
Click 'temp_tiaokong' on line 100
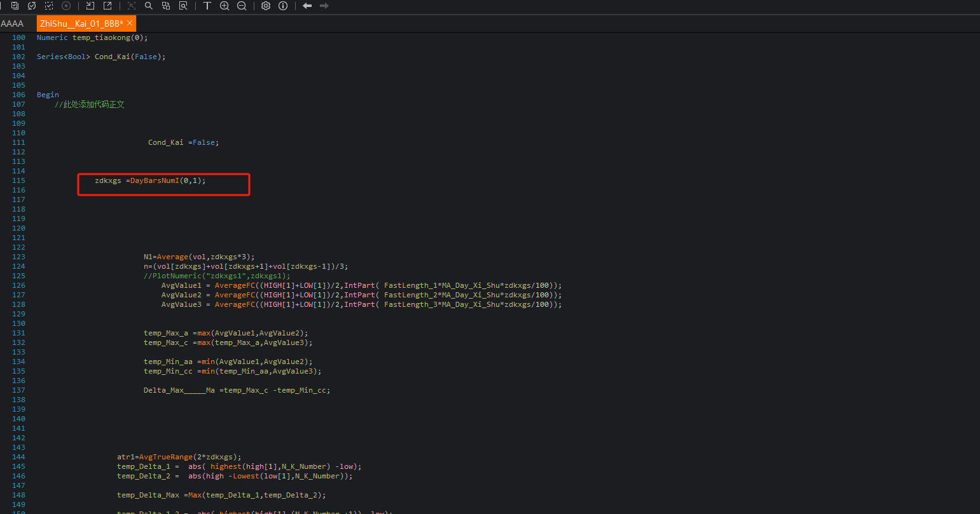click(101, 37)
